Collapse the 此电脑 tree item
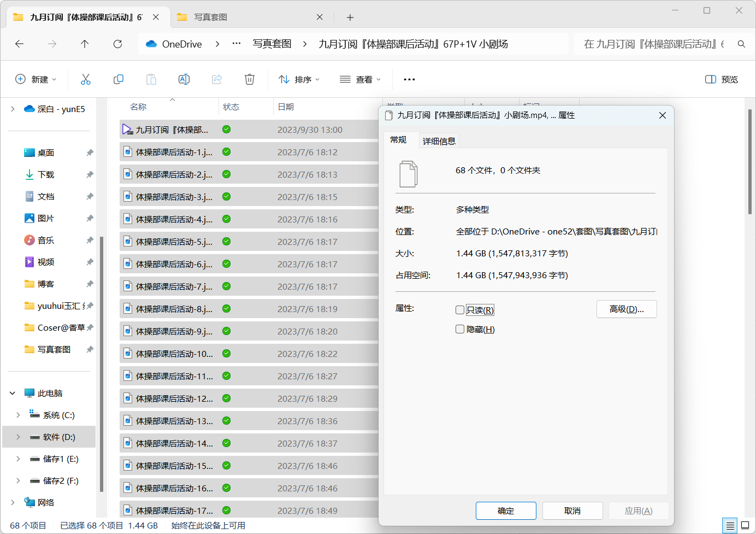Screen dimensions: 756x534 tap(12, 392)
